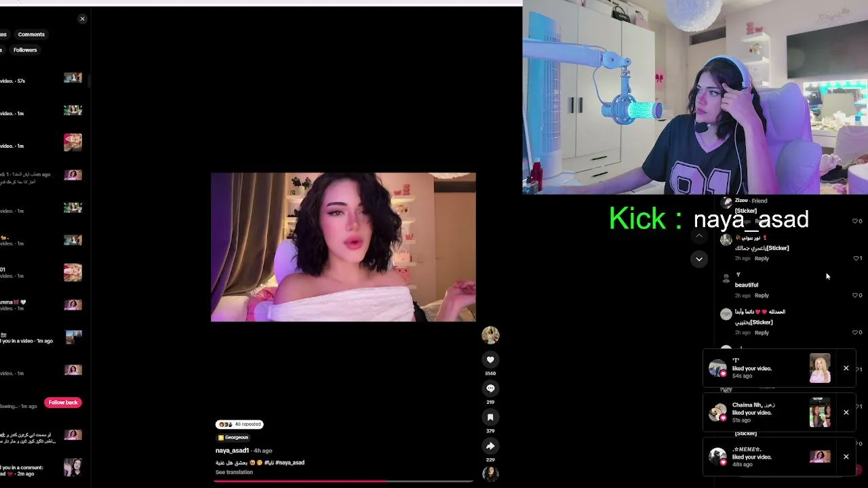Open thumbnail of the 'you in a video' notification
Screen dimensions: 868x488
[73, 337]
